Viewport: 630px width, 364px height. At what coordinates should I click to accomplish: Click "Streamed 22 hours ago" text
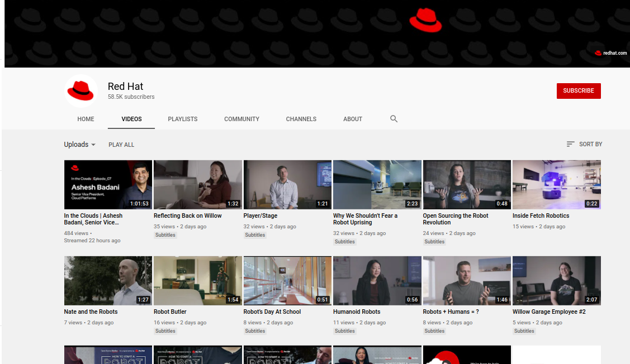pyautogui.click(x=92, y=241)
